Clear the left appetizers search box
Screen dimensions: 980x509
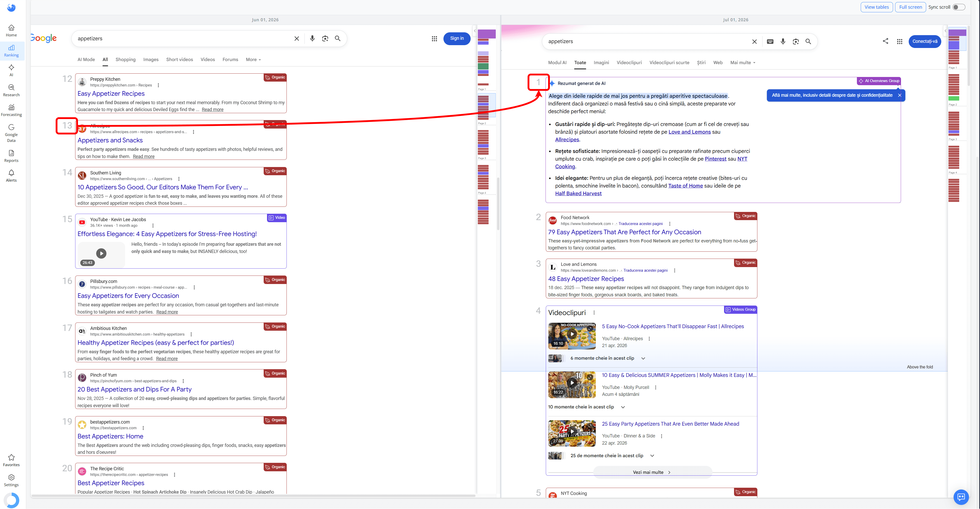click(297, 38)
